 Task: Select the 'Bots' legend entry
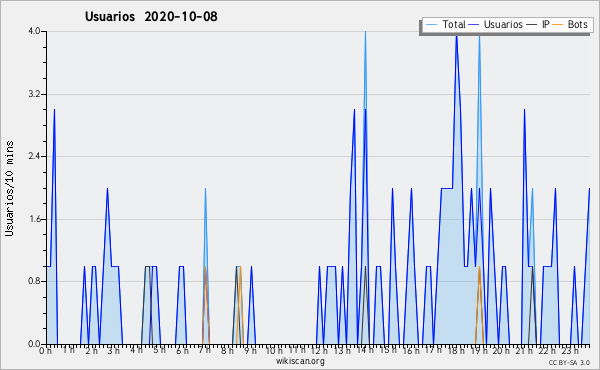577,24
